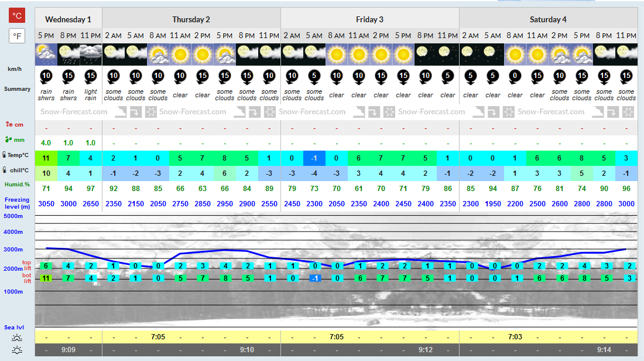The width and height of the screenshot is (644, 361).
Task: Switch temperature units to °F
Action: (17, 36)
